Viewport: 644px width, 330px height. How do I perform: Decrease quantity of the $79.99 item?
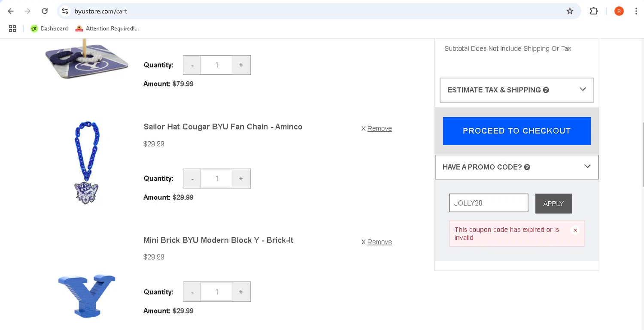192,65
